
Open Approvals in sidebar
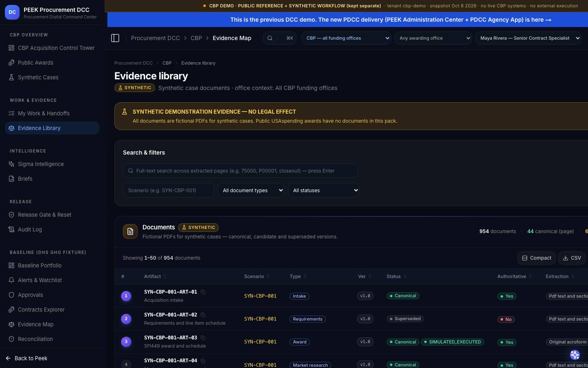(52, 295)
